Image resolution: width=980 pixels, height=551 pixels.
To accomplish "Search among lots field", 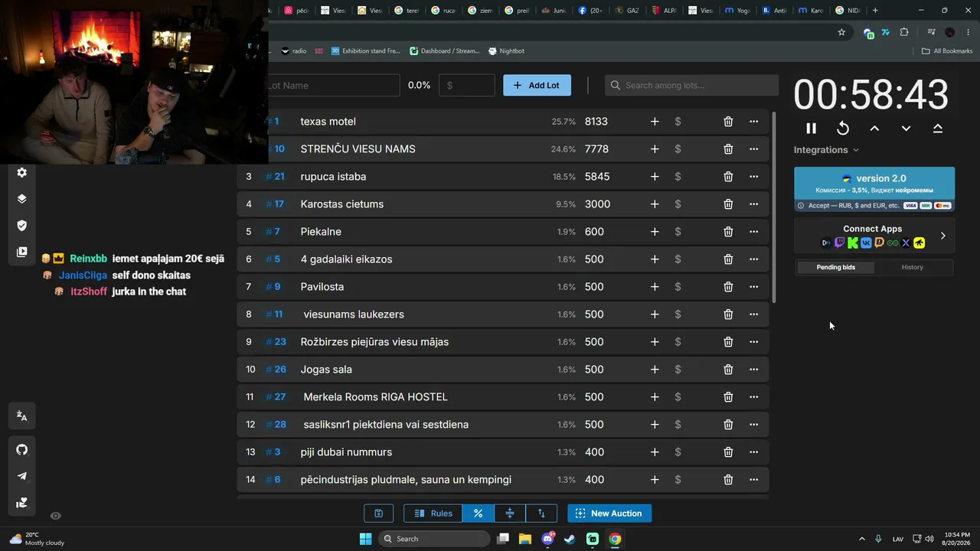I will [x=691, y=85].
